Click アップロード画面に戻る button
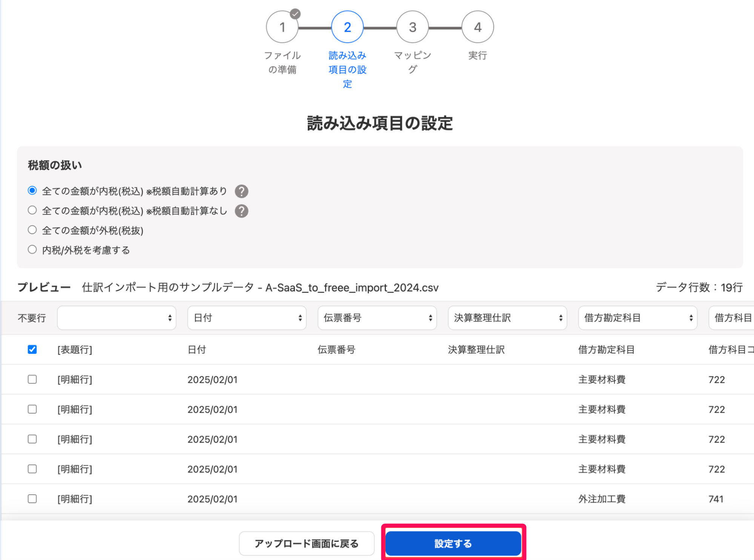 point(307,543)
